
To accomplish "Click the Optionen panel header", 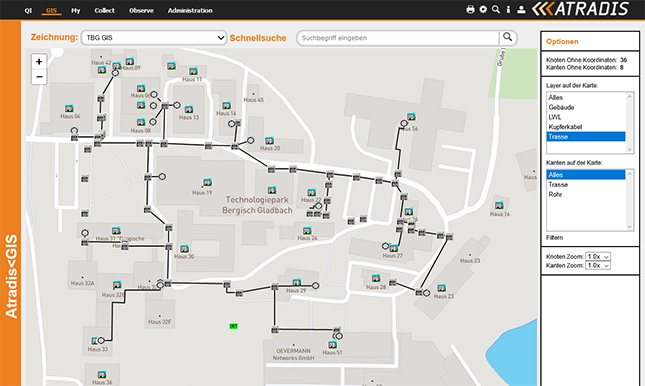I will pos(562,42).
